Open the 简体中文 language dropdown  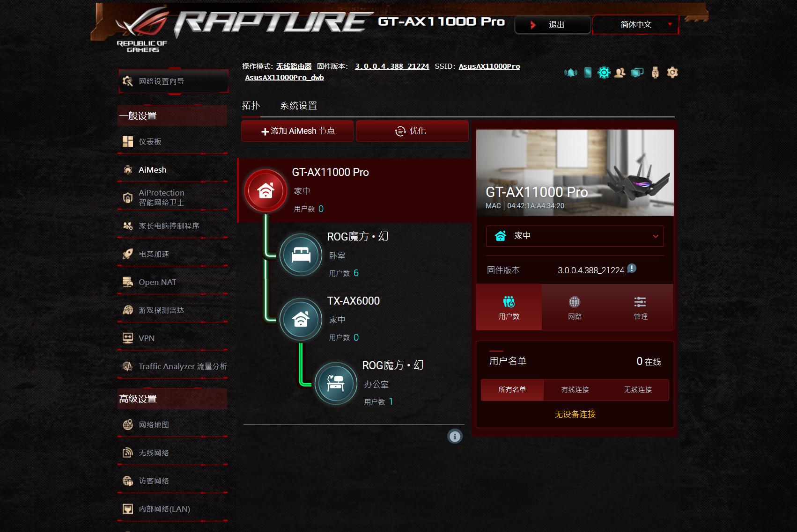tap(635, 25)
